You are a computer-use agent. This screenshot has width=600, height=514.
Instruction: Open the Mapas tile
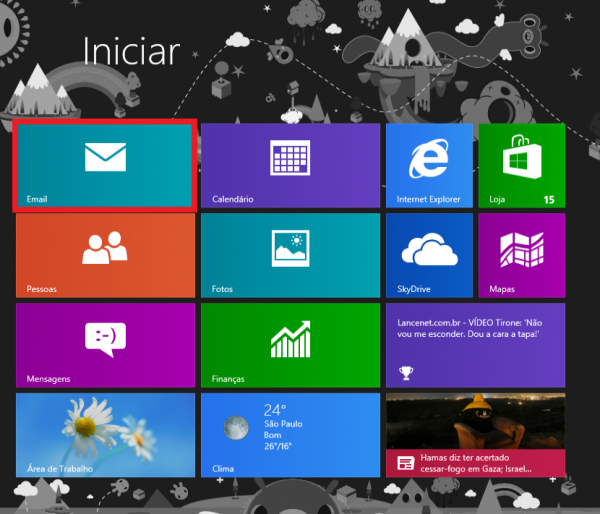521,255
